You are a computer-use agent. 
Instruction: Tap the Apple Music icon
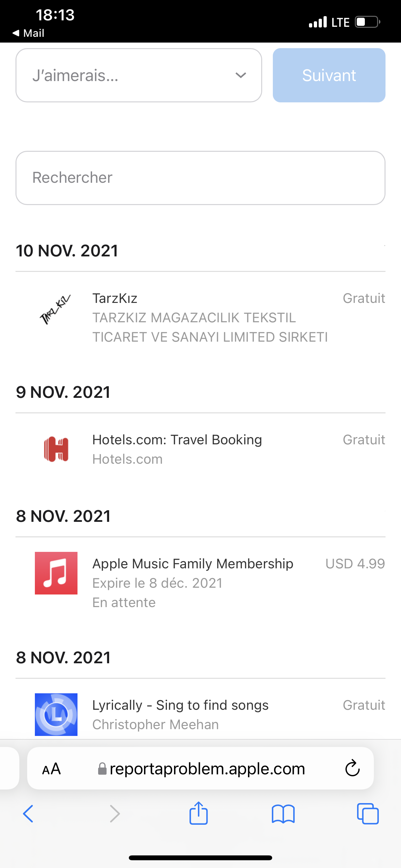point(56,573)
